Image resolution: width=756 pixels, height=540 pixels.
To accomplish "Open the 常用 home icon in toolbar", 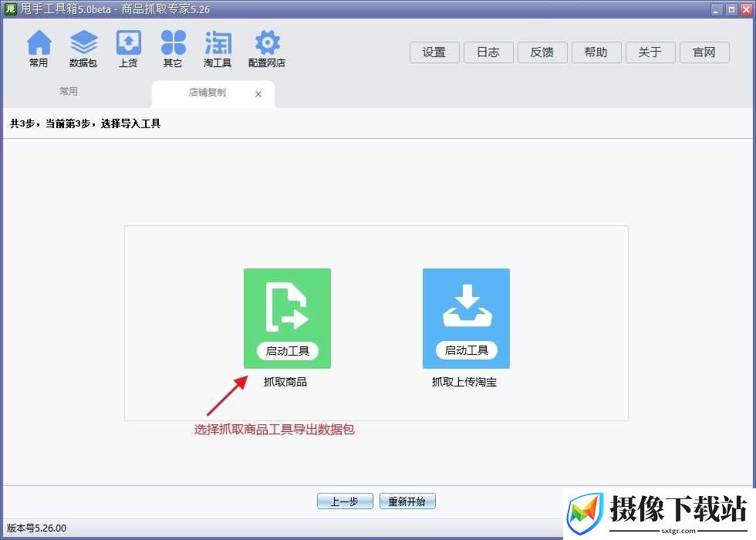I will tap(39, 49).
